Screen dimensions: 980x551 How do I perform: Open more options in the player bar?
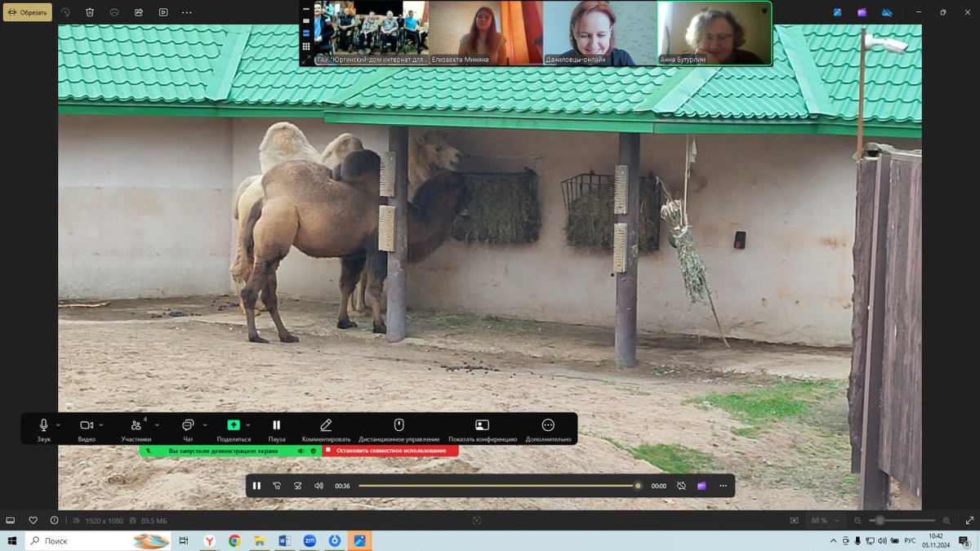click(723, 486)
